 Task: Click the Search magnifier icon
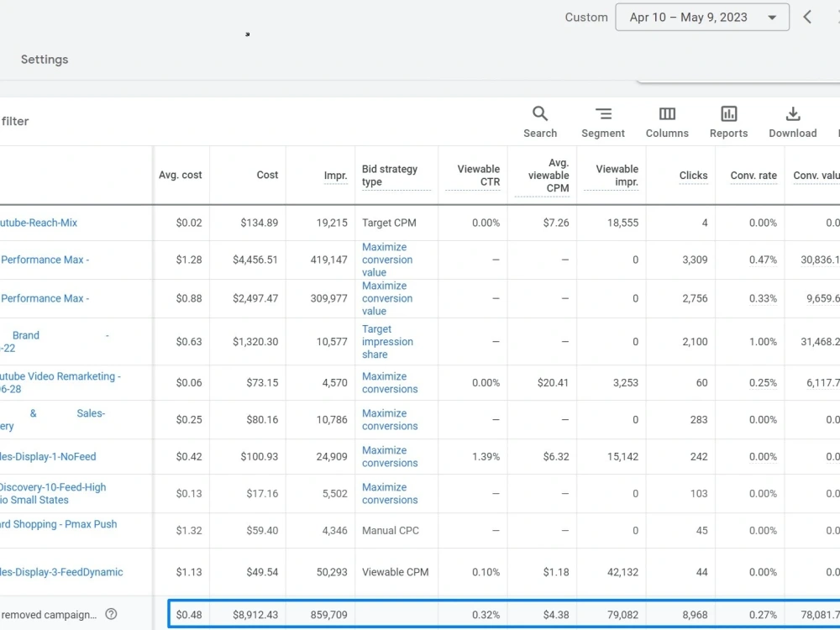539,113
